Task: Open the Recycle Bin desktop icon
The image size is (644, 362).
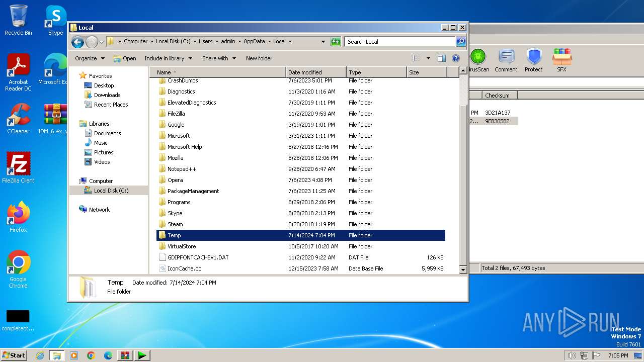Action: [18, 20]
